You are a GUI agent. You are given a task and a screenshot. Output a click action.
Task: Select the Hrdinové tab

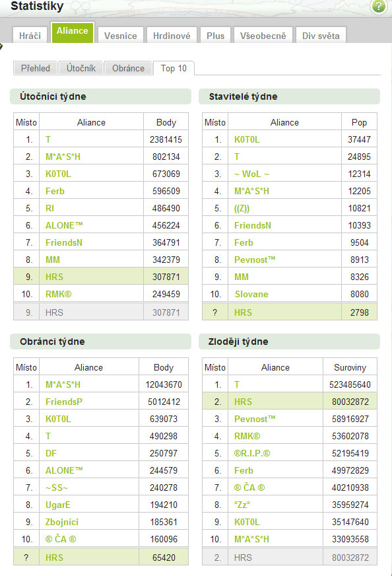[172, 36]
